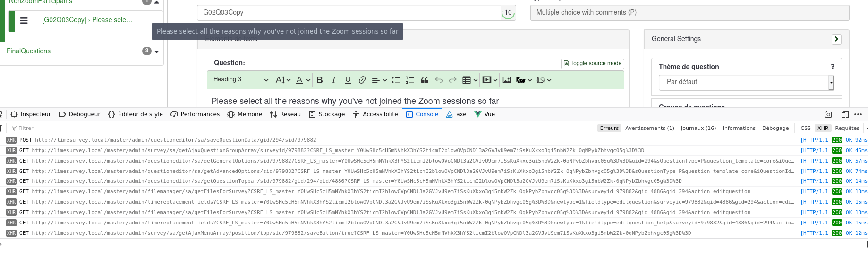Open the Éditeur de style tab

[x=135, y=114]
